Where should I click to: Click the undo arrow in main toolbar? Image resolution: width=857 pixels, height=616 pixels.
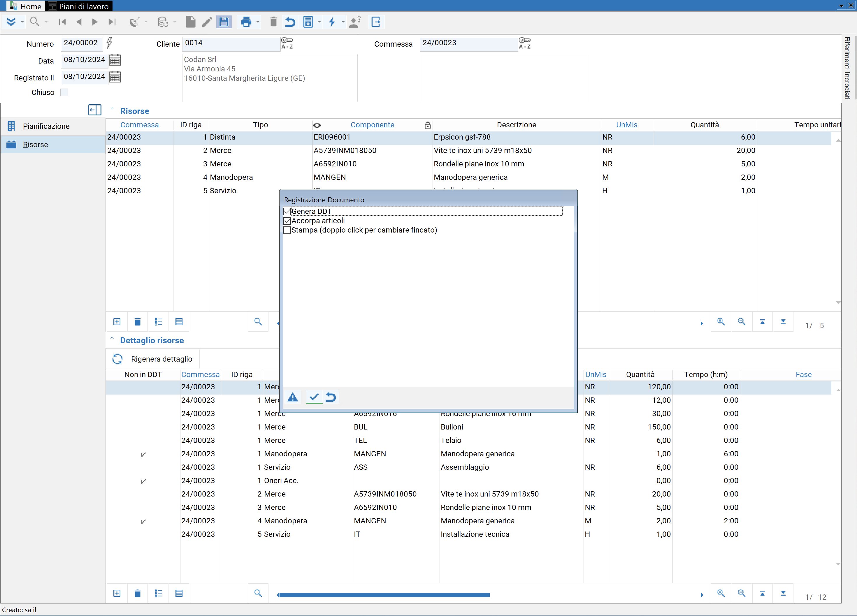tap(290, 22)
